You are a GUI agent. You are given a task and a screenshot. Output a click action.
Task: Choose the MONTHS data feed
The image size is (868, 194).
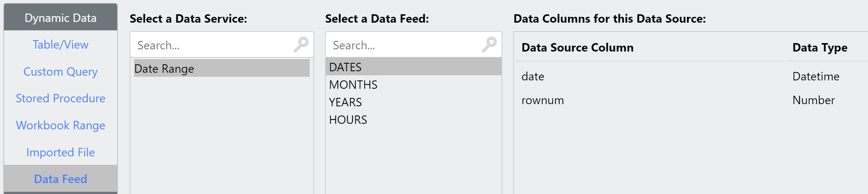coord(413,84)
